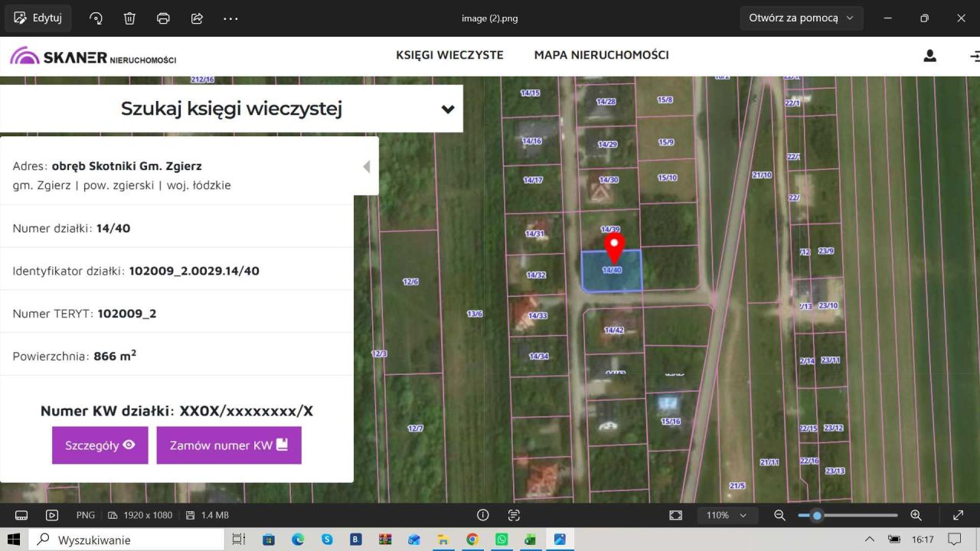Share the image via the share icon

(x=197, y=18)
